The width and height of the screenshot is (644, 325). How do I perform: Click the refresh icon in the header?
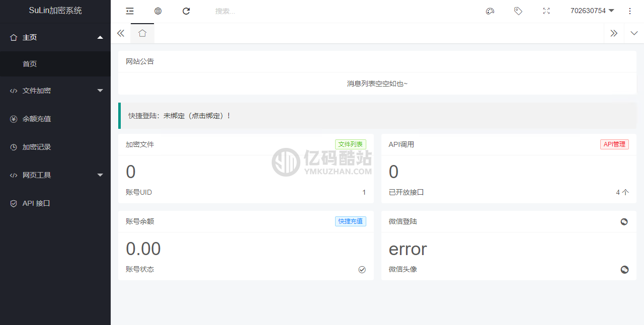[186, 11]
